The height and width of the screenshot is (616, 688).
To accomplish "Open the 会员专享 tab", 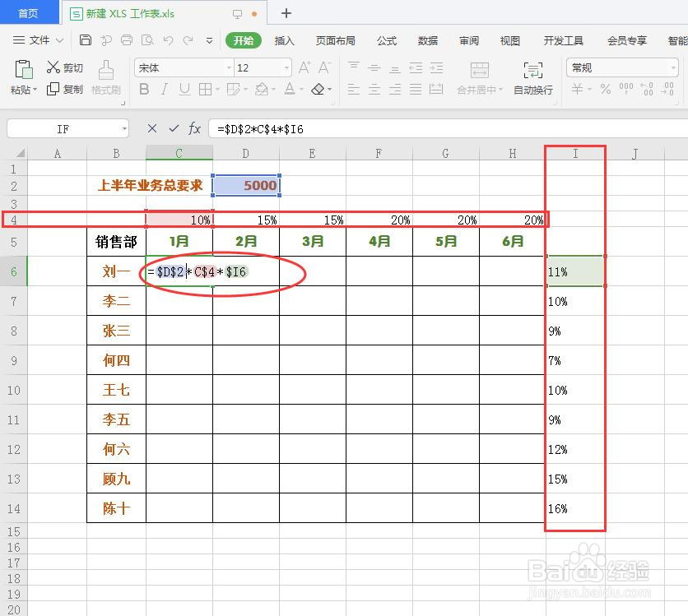I will point(626,41).
